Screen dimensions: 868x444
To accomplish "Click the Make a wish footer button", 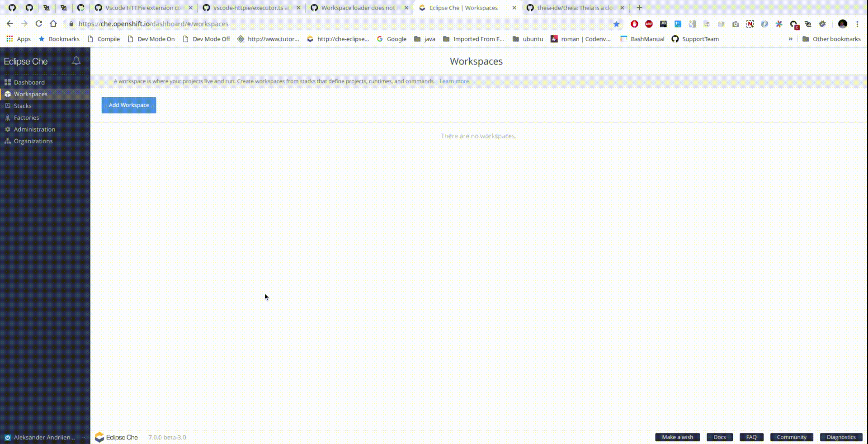I will [x=677, y=437].
